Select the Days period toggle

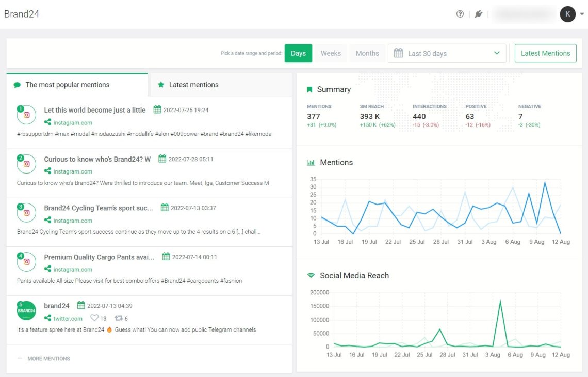pos(298,53)
